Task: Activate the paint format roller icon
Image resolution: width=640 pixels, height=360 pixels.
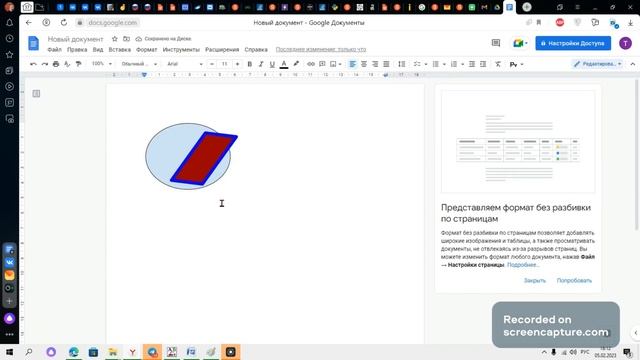Action: click(x=78, y=64)
